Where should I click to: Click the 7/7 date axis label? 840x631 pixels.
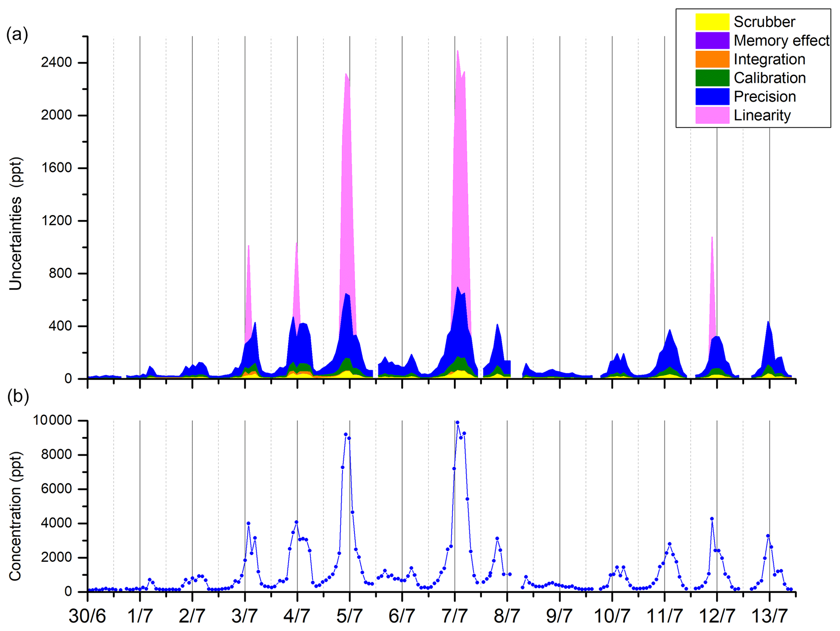pos(454,617)
